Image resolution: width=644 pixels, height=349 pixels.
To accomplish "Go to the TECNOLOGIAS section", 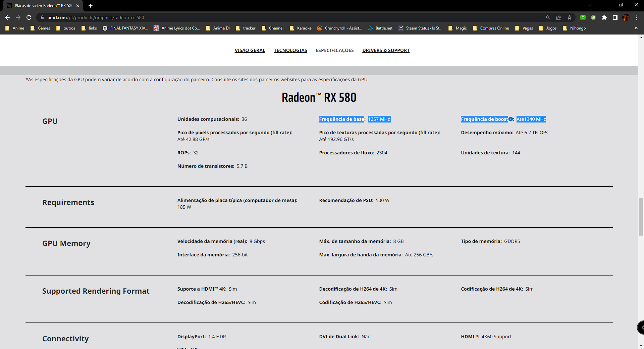I will 290,50.
